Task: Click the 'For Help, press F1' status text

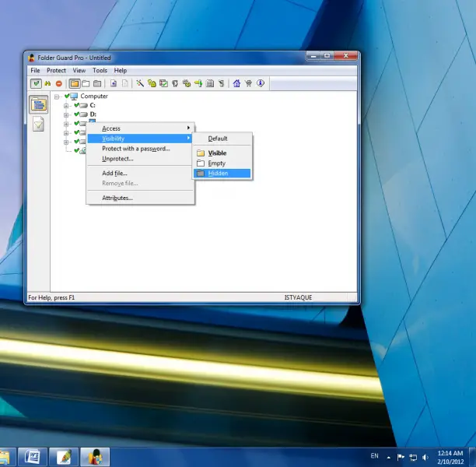Action: pos(51,297)
